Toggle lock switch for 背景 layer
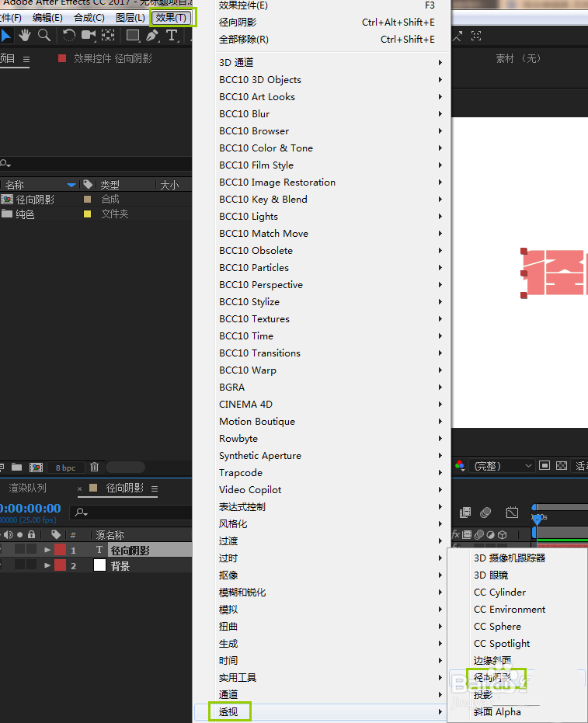The width and height of the screenshot is (588, 723). point(31,565)
